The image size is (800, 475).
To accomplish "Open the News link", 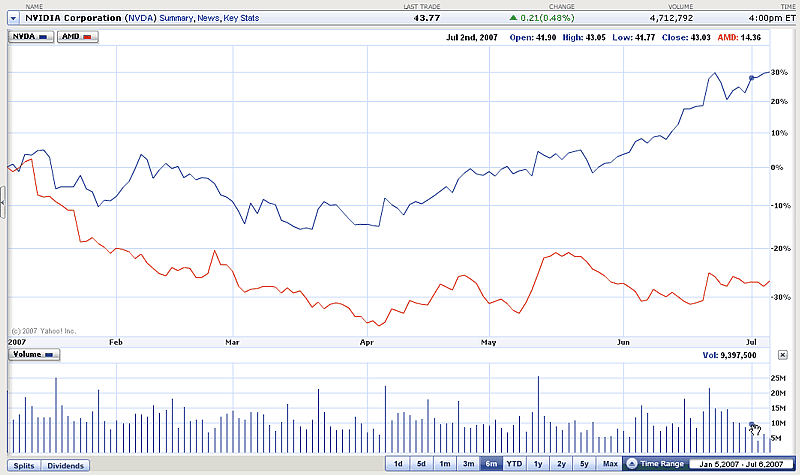I will [x=208, y=18].
